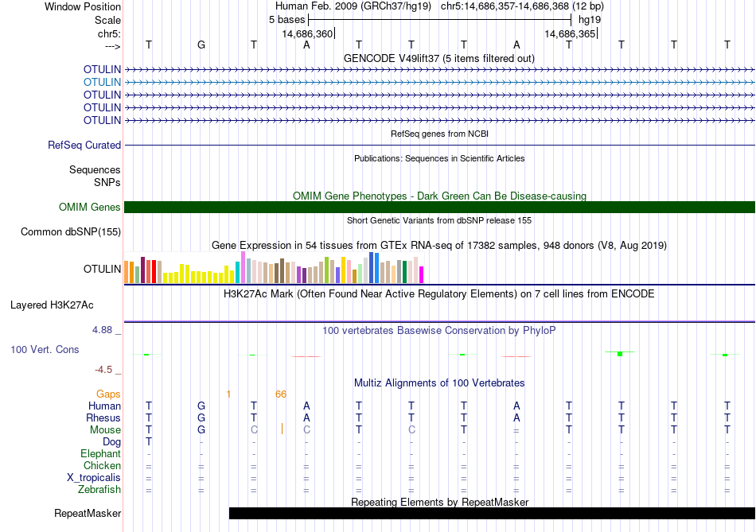Click the Gene Expression in 54 tissues title
Screen dimensions: 756x532
pyautogui.click(x=439, y=245)
